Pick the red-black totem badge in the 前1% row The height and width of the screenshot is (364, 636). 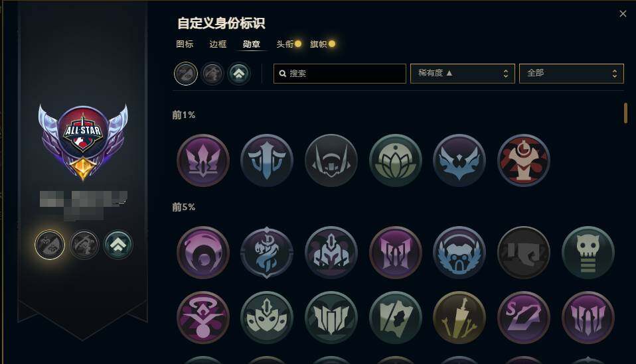[524, 160]
